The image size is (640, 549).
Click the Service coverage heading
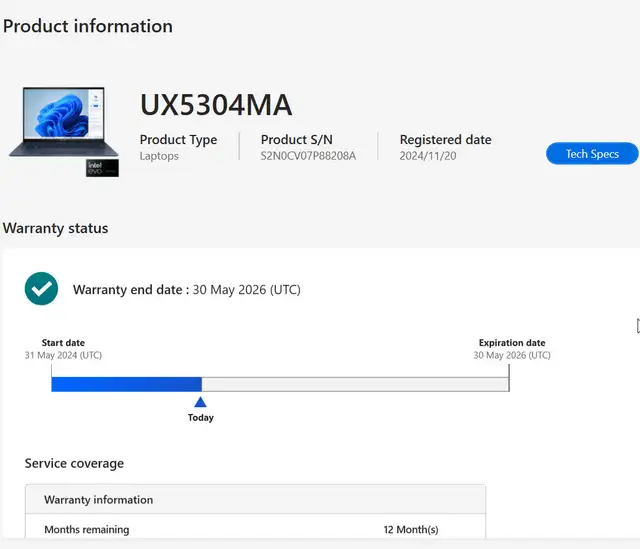[74, 463]
